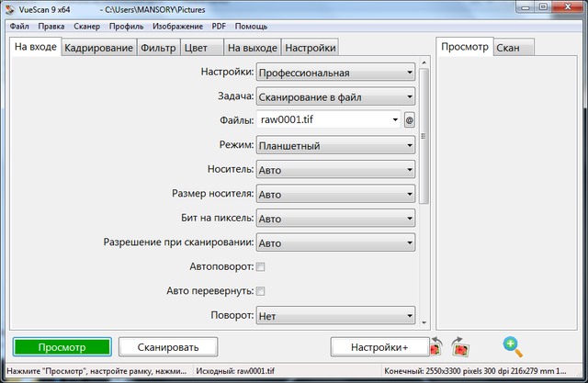This screenshot has width=588, height=383.
Task: Expand the Задача dropdown
Action: pos(335,96)
